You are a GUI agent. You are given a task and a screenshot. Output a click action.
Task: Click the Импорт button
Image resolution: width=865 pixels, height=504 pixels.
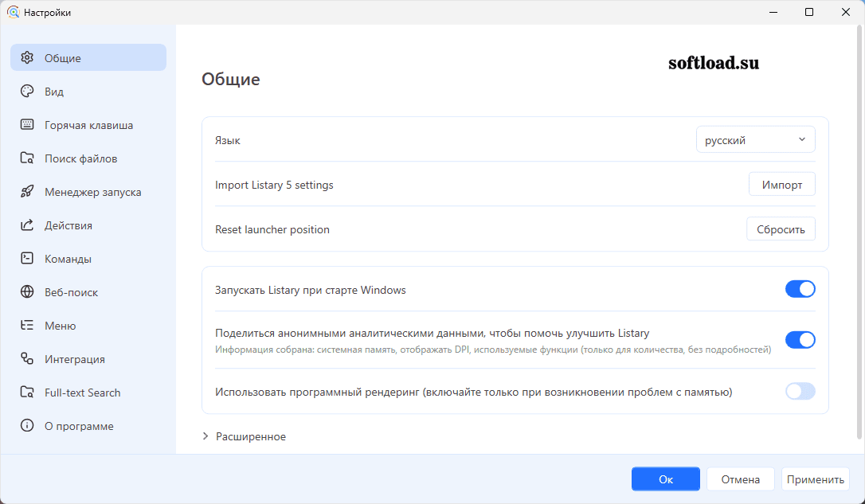pos(781,184)
